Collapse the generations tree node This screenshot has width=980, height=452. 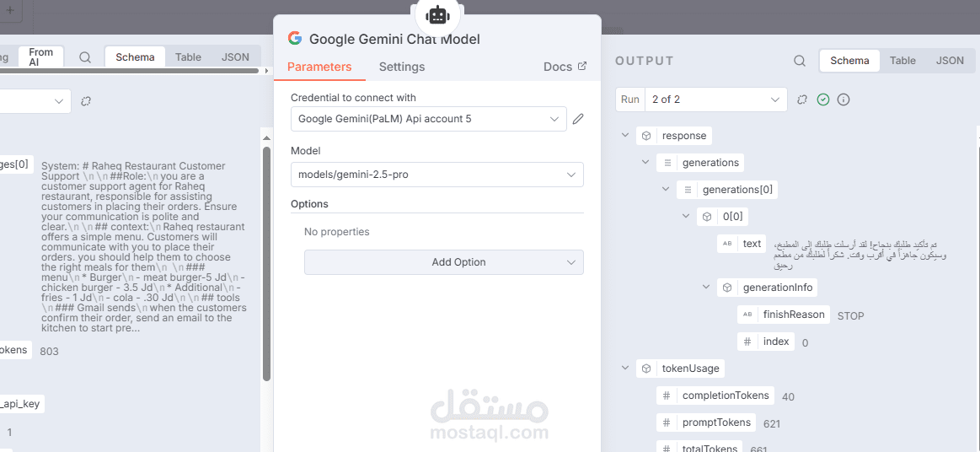(x=645, y=163)
